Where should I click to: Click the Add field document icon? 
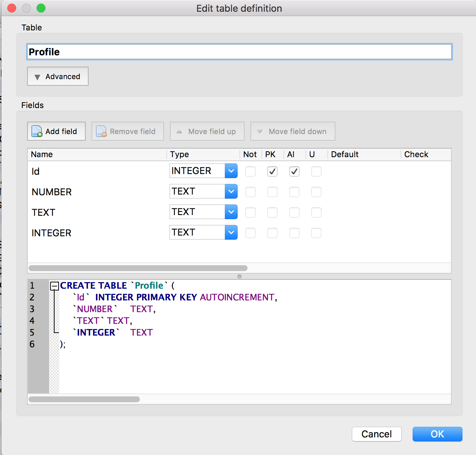[x=37, y=131]
